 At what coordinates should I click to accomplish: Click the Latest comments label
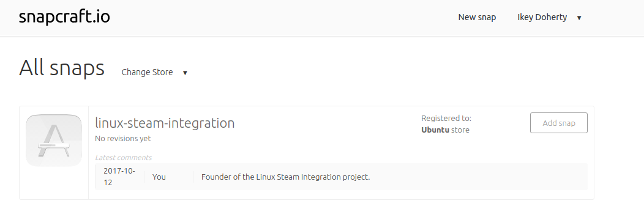tap(123, 158)
